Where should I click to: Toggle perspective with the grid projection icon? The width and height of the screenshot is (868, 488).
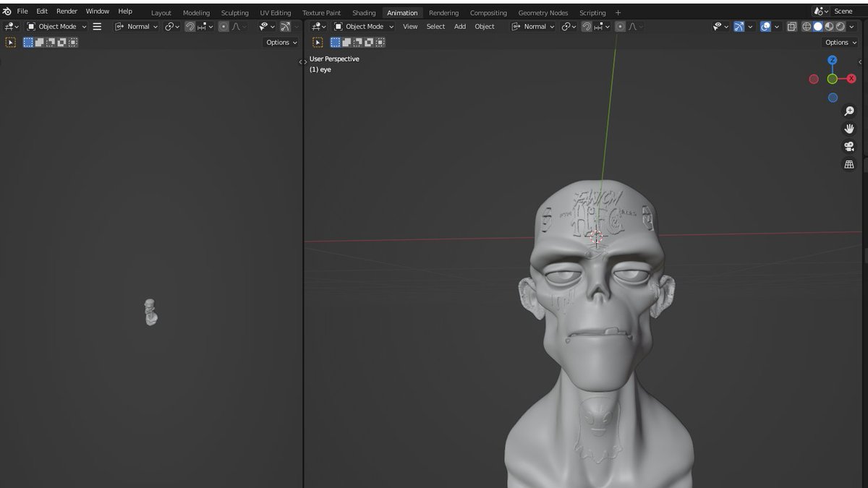click(x=848, y=163)
